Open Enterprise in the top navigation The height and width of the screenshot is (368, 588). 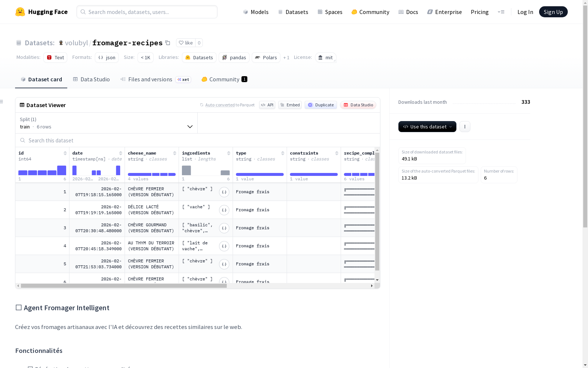(x=445, y=12)
